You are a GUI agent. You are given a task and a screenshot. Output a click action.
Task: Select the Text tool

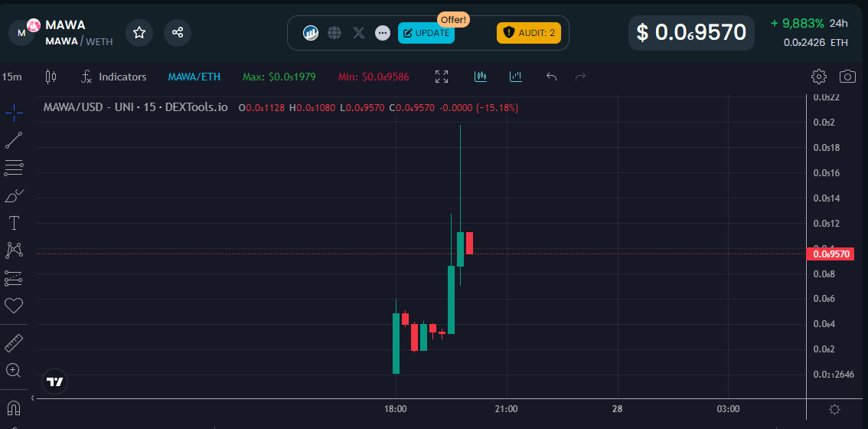(x=14, y=224)
